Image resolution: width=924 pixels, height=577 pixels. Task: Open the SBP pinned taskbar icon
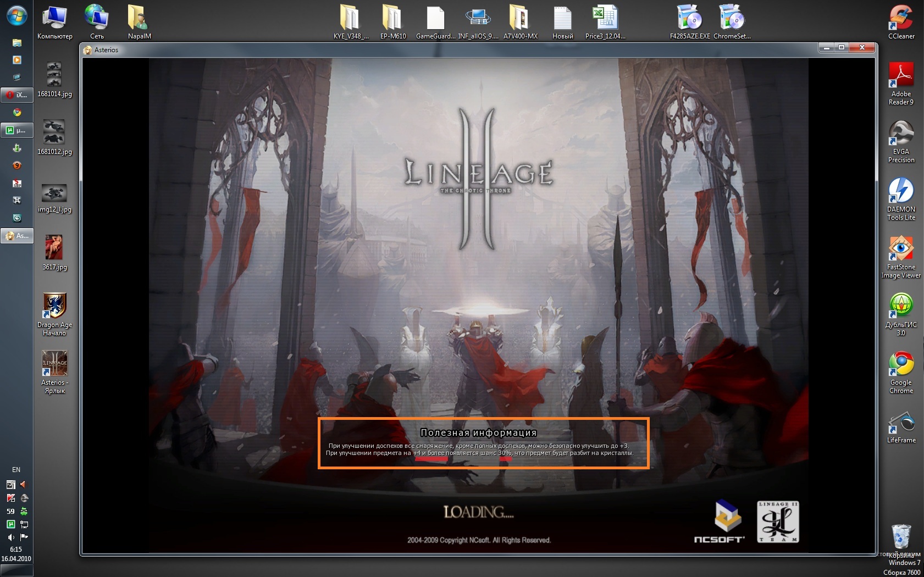click(17, 183)
